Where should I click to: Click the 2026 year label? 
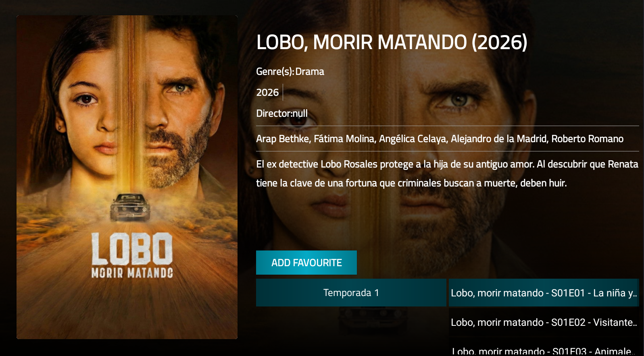267,92
